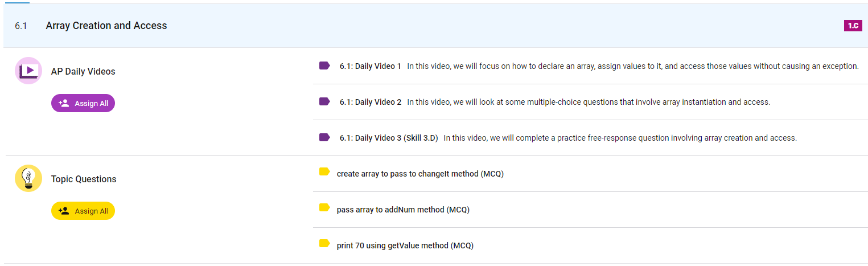Click yellow tag icon beside getValue question

pyautogui.click(x=324, y=243)
